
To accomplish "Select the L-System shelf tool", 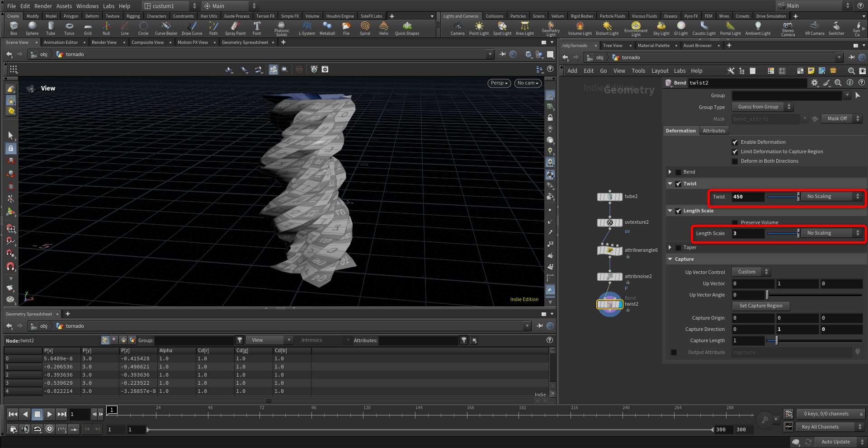I will (307, 28).
